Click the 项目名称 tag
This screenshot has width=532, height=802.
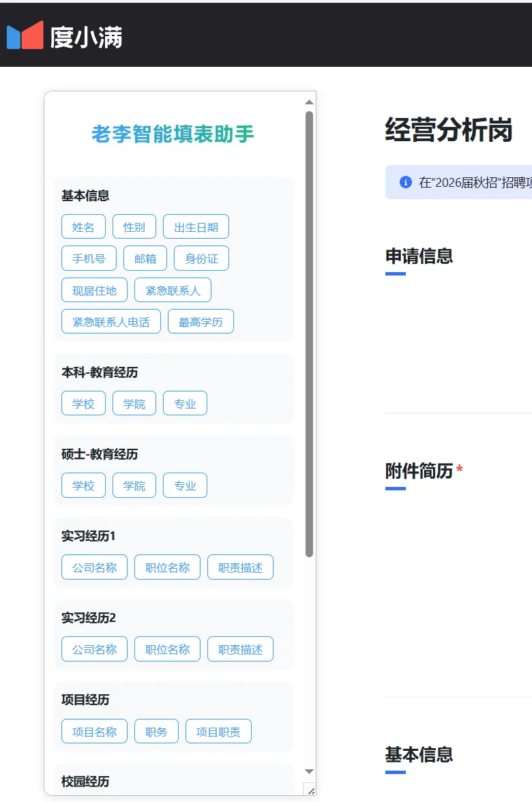pos(95,731)
